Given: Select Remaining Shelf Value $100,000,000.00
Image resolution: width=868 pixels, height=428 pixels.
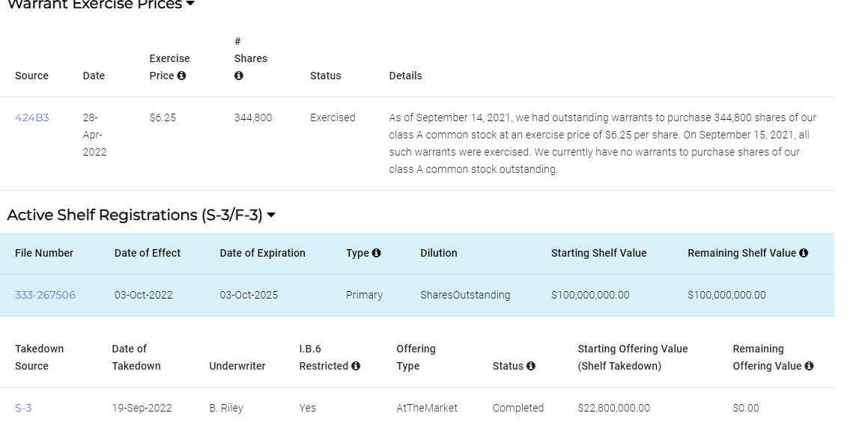Looking at the screenshot, I should 727,296.
